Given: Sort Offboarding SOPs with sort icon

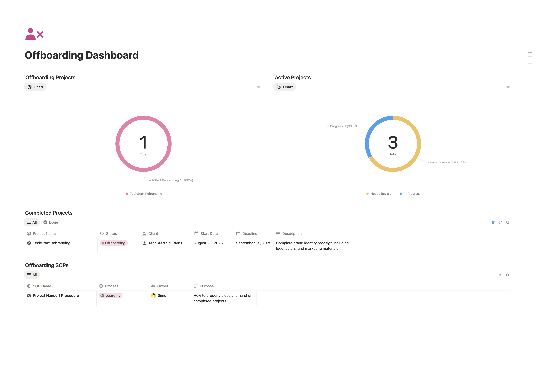Looking at the screenshot, I should [x=500, y=275].
